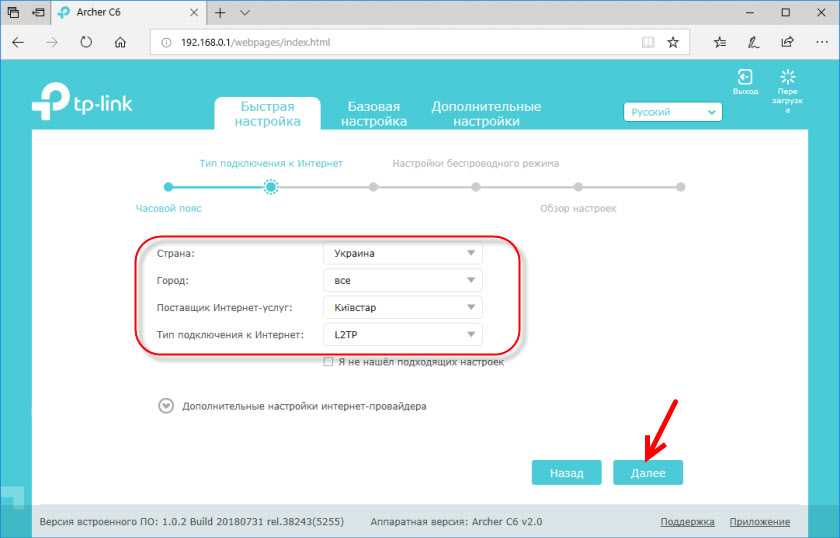Switch to the Базовая настройка tab
Image resolution: width=840 pixels, height=538 pixels.
tap(373, 114)
